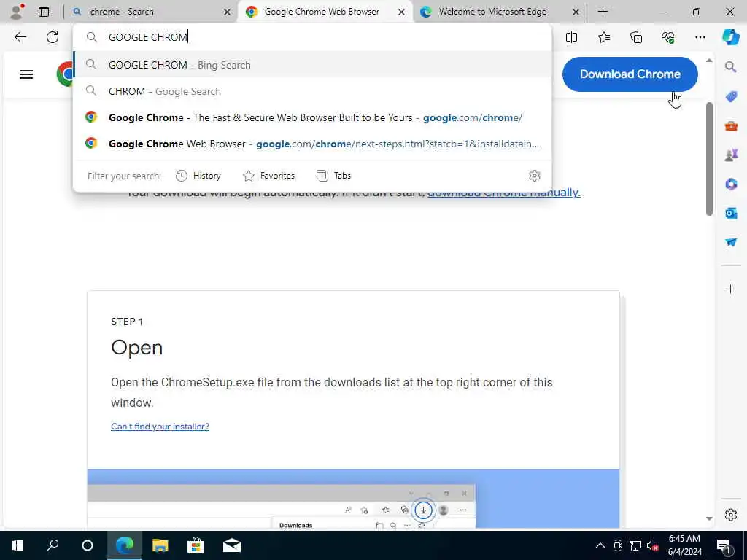Open sidebar Microsoft 365 icon

pos(731,184)
